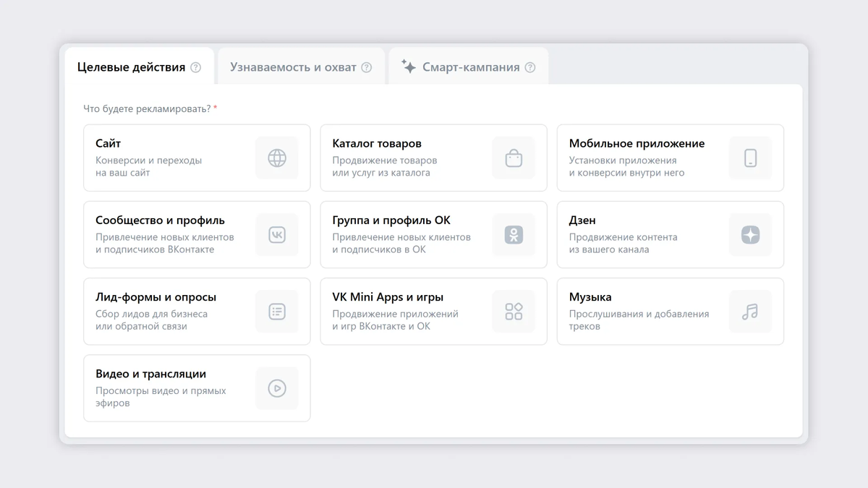This screenshot has width=868, height=488.
Task: Select the grid icon for VK Mini Apps и игры
Action: (x=514, y=311)
